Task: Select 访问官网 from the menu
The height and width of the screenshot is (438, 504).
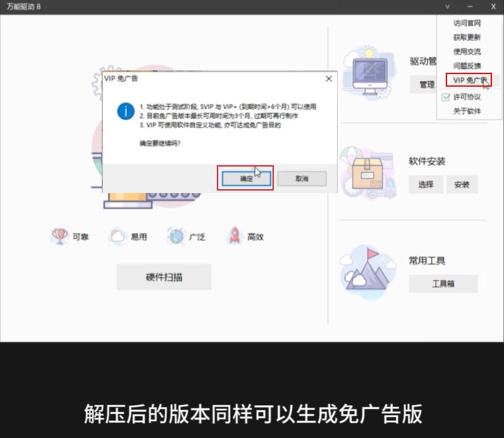Action: tap(467, 23)
